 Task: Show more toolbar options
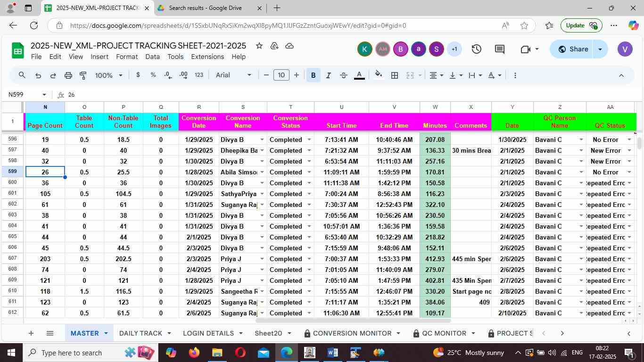point(515,75)
